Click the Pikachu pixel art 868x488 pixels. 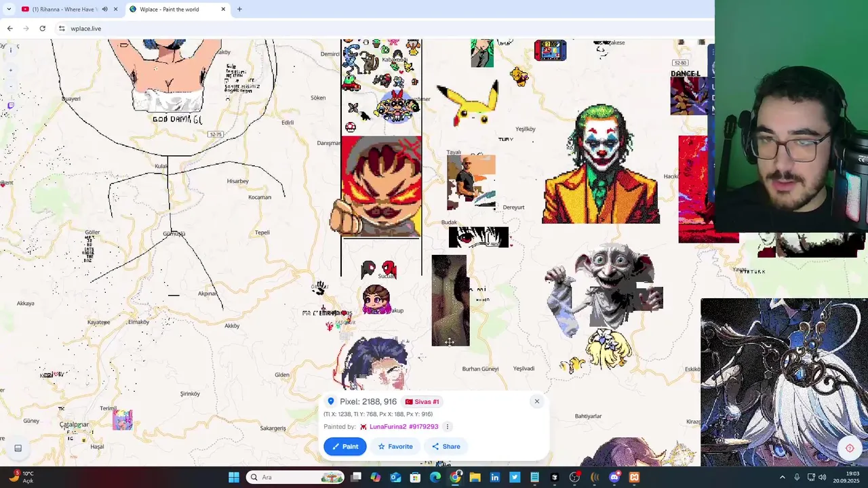(468, 103)
